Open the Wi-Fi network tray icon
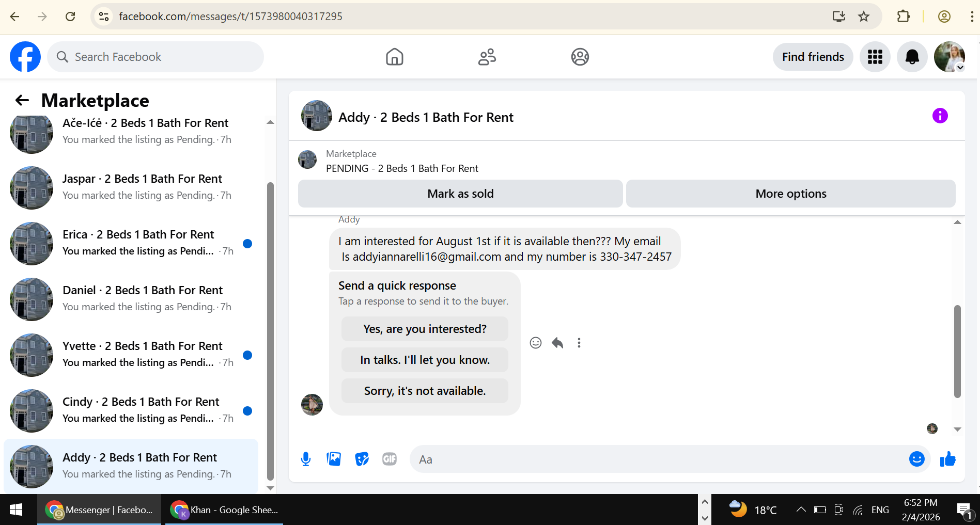The height and width of the screenshot is (525, 980). click(x=858, y=510)
